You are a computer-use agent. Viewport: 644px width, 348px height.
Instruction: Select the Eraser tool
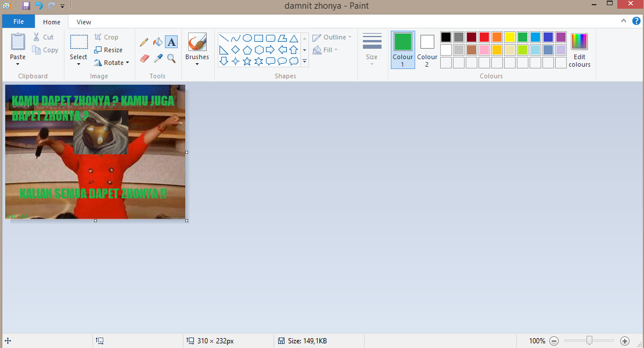tap(144, 59)
